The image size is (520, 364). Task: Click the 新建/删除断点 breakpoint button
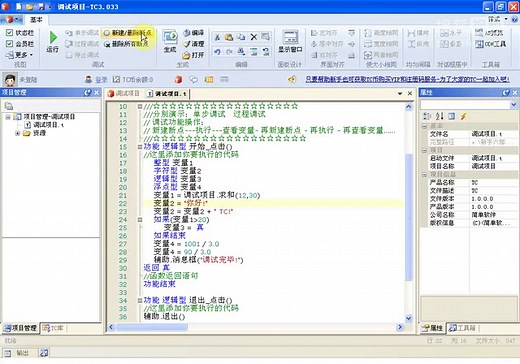127,33
